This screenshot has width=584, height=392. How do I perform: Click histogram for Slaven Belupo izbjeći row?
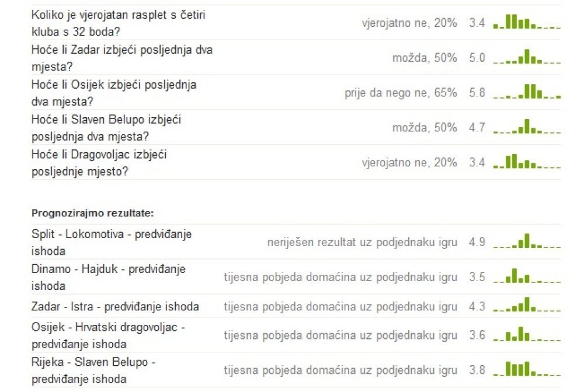[527, 127]
